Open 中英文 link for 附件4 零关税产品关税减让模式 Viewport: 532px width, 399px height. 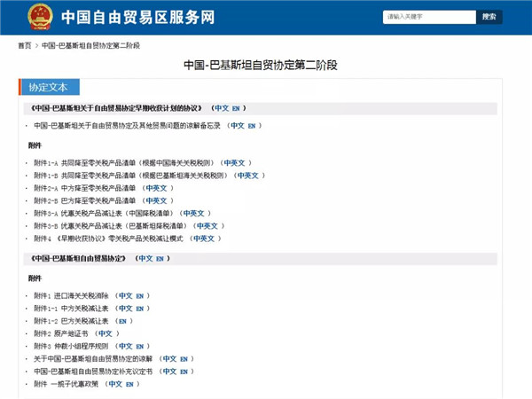203,239
